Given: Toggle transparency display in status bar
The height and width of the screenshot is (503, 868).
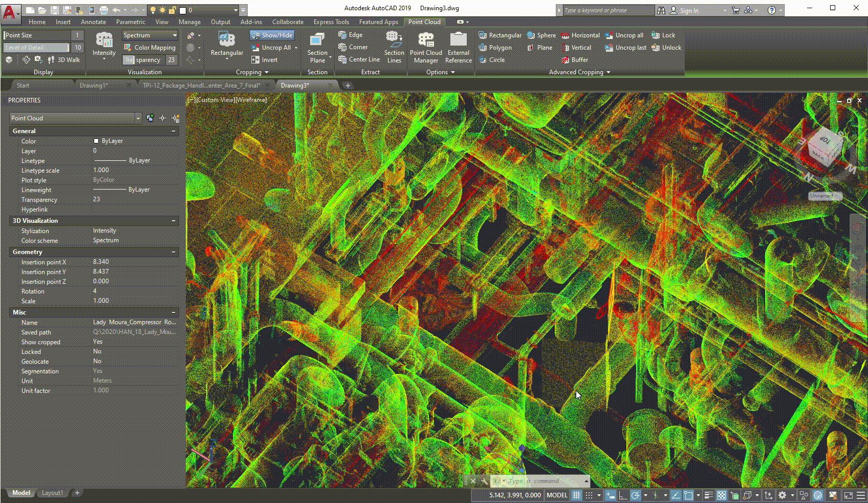Looking at the screenshot, I should coord(722,495).
